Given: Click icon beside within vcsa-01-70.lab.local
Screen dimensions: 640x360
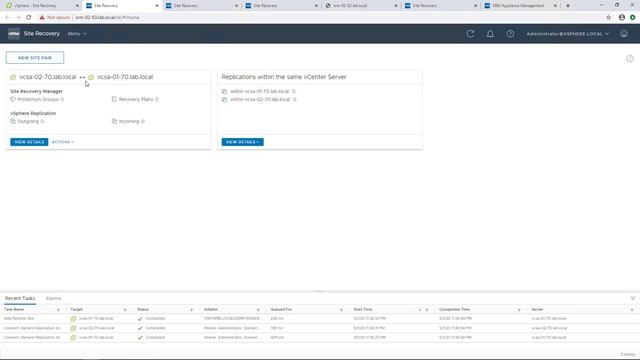Looking at the screenshot, I should [224, 91].
